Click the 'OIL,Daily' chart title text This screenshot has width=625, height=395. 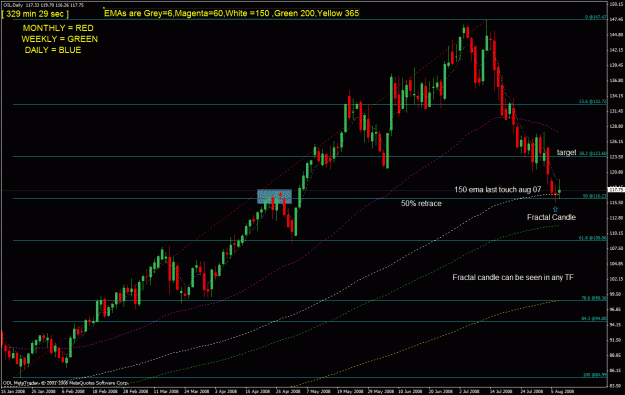pos(13,5)
